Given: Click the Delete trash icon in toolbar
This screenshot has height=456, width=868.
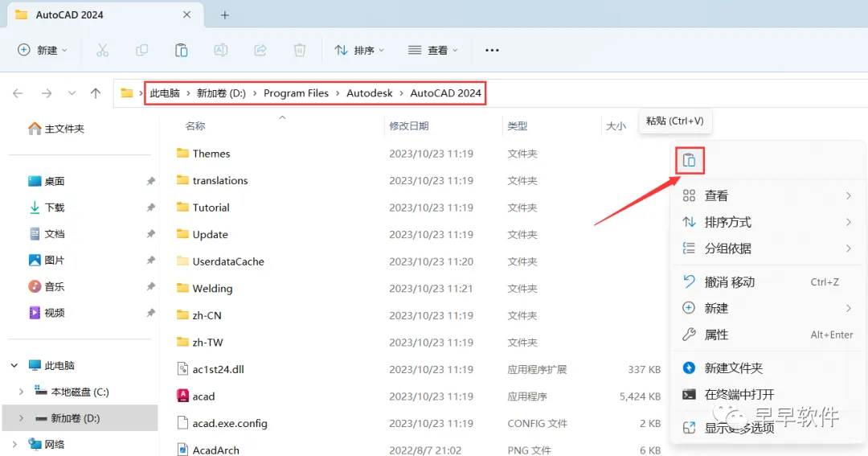Looking at the screenshot, I should click(x=300, y=50).
